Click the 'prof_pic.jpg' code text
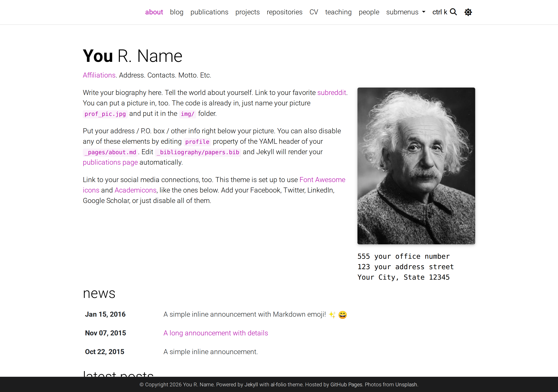The image size is (558, 392). pyautogui.click(x=105, y=114)
